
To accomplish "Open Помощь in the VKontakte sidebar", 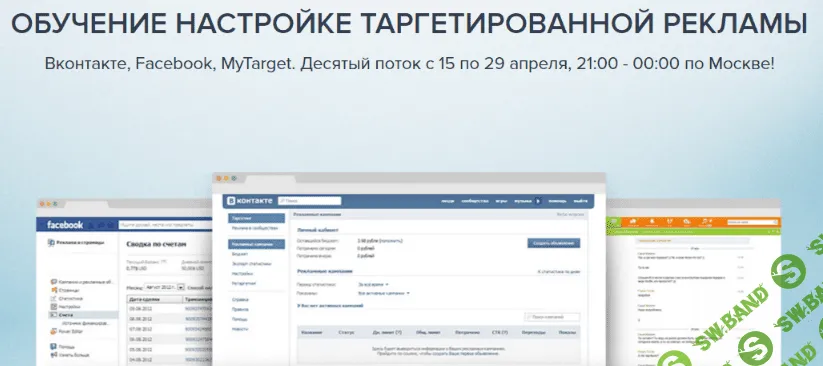I will coord(240,319).
